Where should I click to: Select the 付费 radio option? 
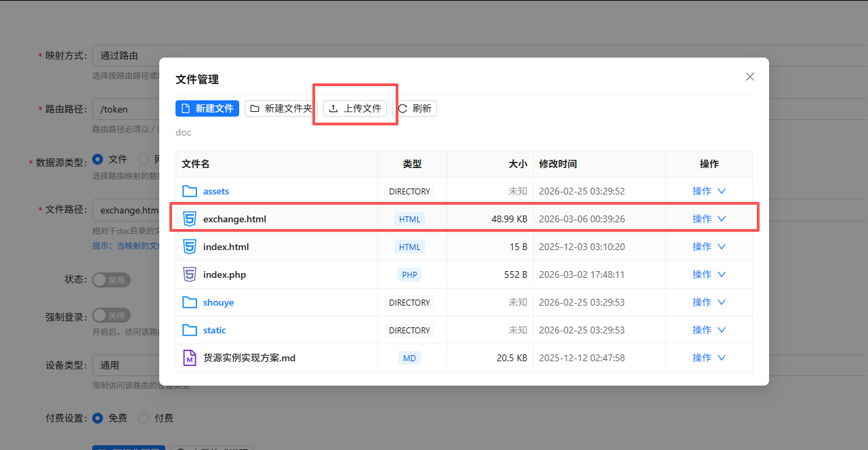[x=144, y=418]
